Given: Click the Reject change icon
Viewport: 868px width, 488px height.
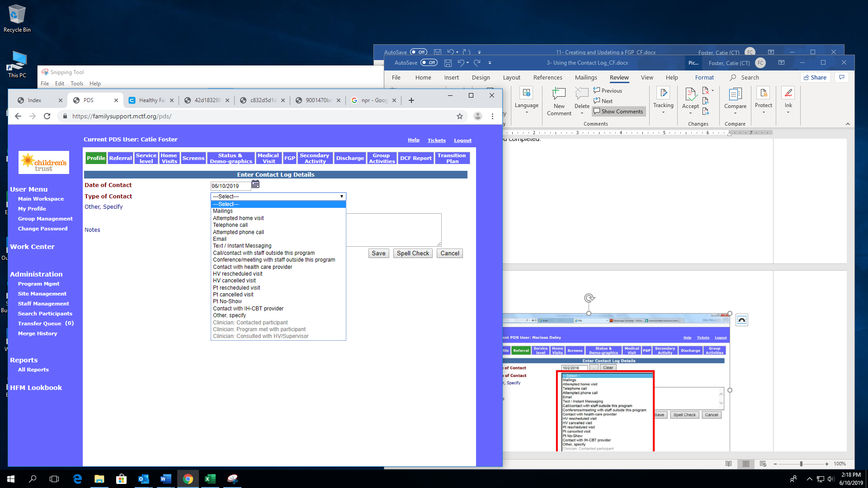Looking at the screenshot, I should [x=706, y=91].
